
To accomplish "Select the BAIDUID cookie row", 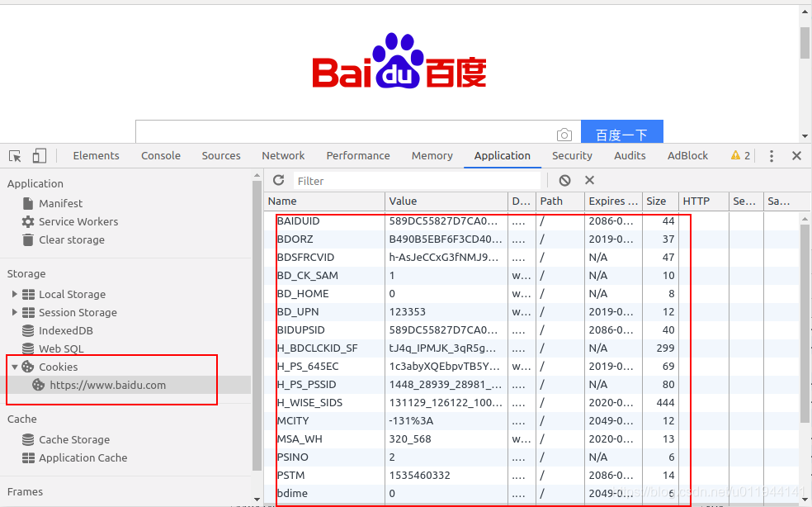I will click(x=531, y=220).
